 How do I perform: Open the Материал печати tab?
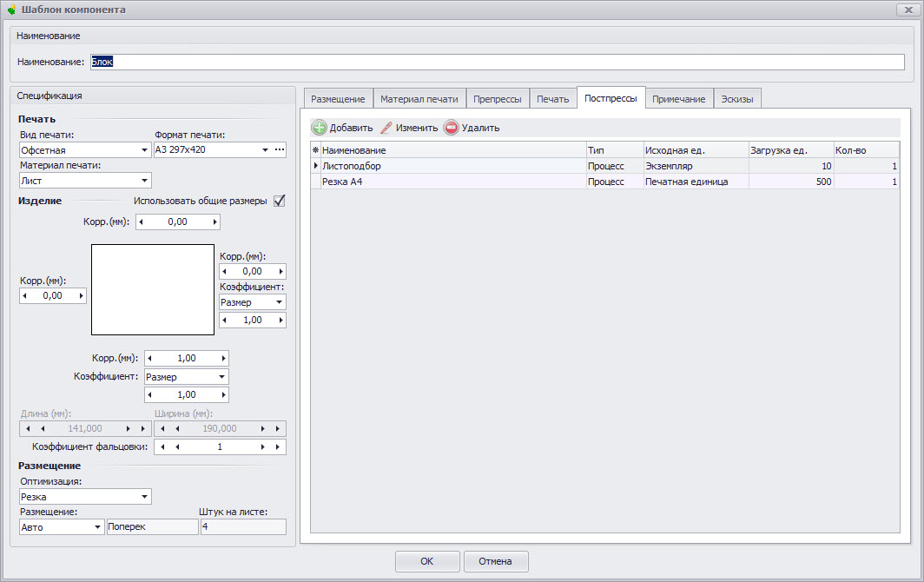pyautogui.click(x=419, y=99)
